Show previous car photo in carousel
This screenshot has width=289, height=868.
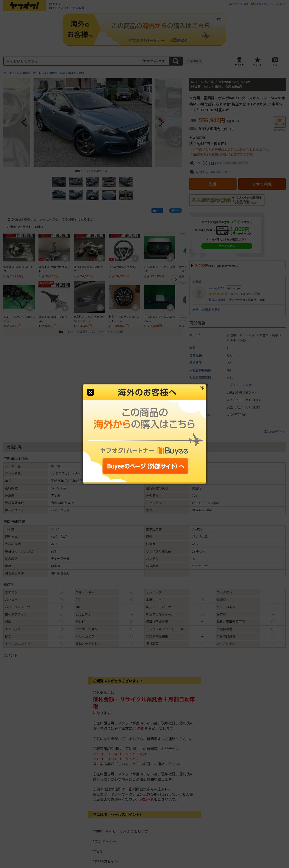coord(24,122)
